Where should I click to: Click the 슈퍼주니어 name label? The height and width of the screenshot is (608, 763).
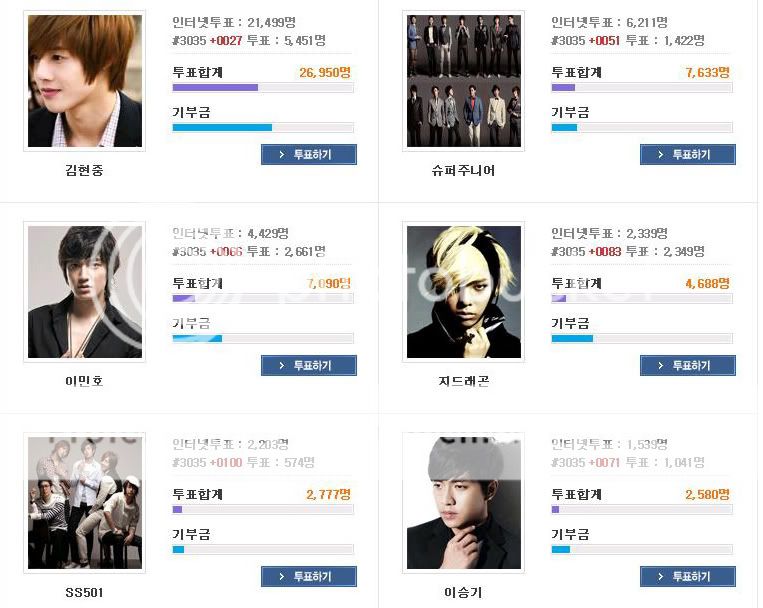[463, 170]
